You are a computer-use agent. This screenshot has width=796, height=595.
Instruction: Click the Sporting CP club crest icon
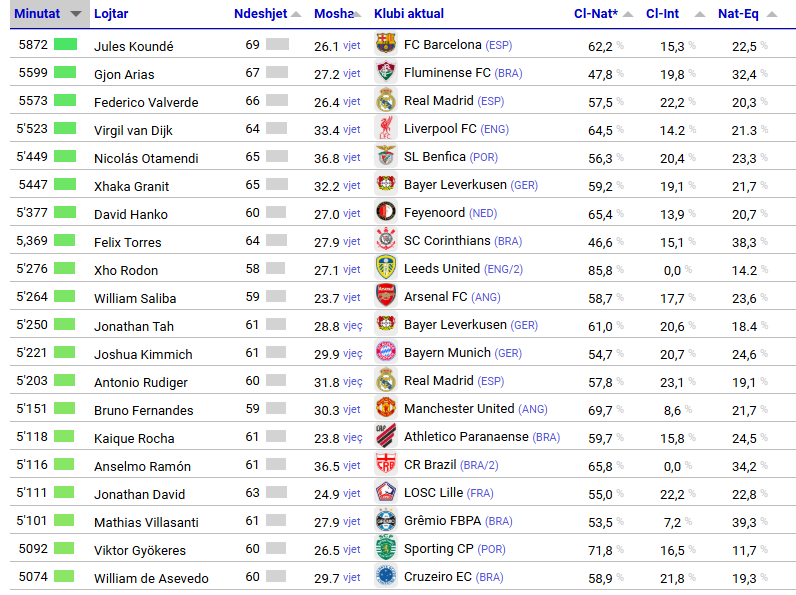coord(386,548)
